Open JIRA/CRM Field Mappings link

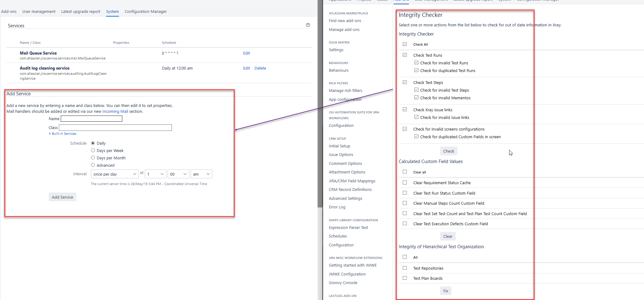pyautogui.click(x=352, y=181)
